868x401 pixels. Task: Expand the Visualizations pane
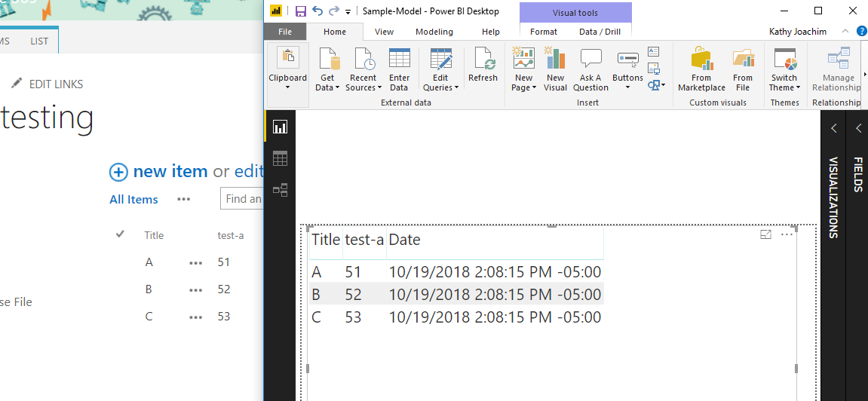(833, 128)
